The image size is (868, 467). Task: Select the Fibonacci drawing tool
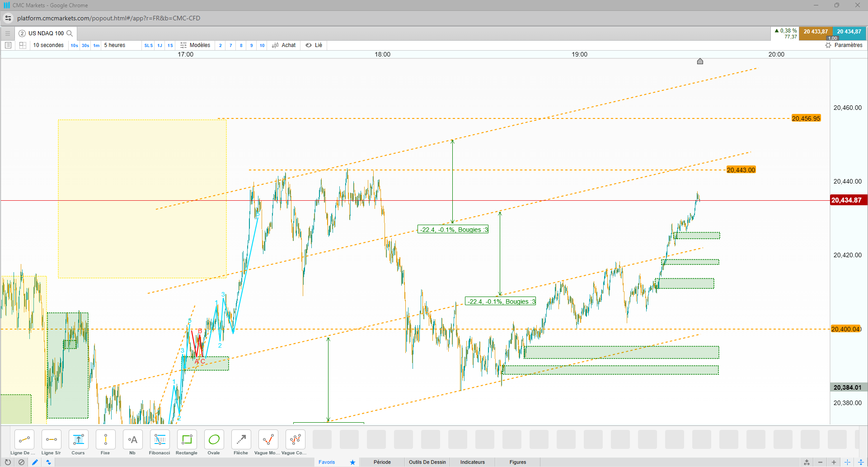click(160, 443)
